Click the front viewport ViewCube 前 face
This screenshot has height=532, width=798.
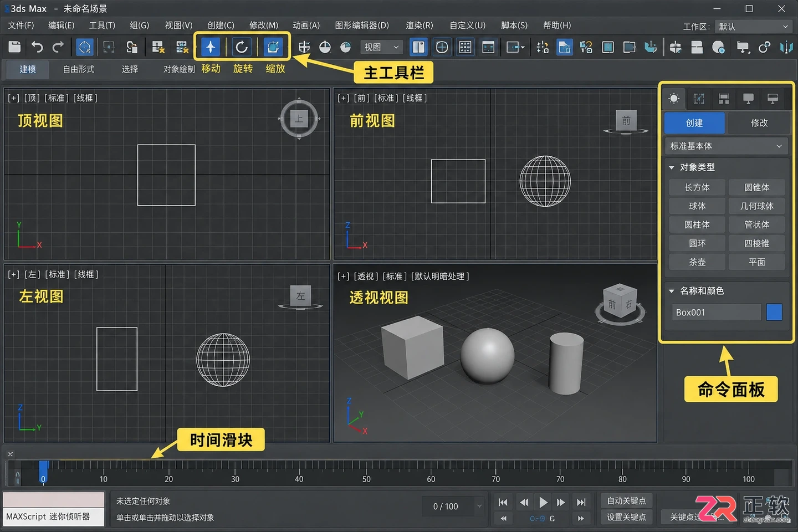click(626, 120)
